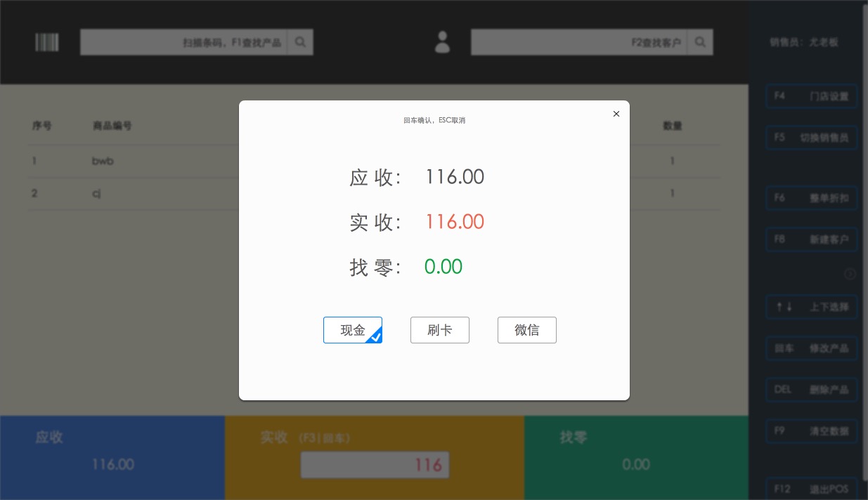Select 现金 cash payment option
Viewport: 868px width, 500px height.
(x=353, y=330)
